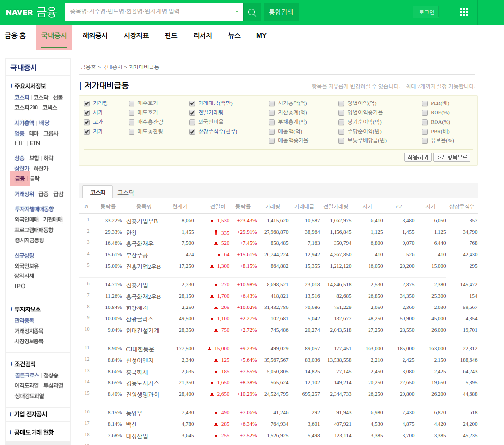Image resolution: width=504 pixels, height=445 pixels.
Task: Open the 리서치 menu
Action: [202, 35]
